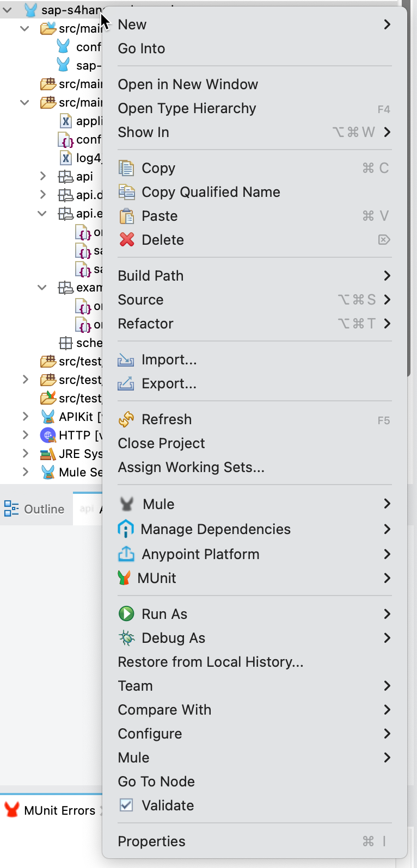Click the MUnit colored icon
The image size is (417, 868).
(x=124, y=578)
